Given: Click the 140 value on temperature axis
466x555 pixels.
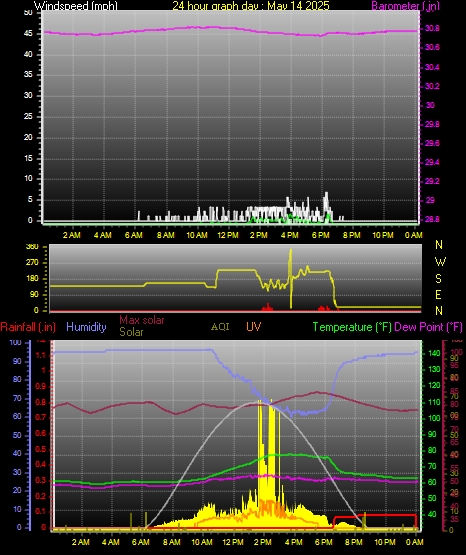Looking at the screenshot, I should [x=434, y=353].
